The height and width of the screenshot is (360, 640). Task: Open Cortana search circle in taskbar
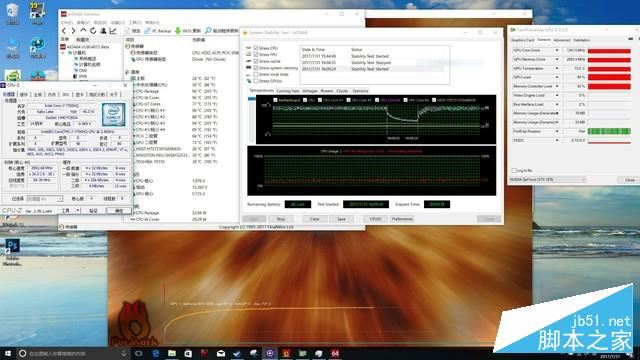23,353
